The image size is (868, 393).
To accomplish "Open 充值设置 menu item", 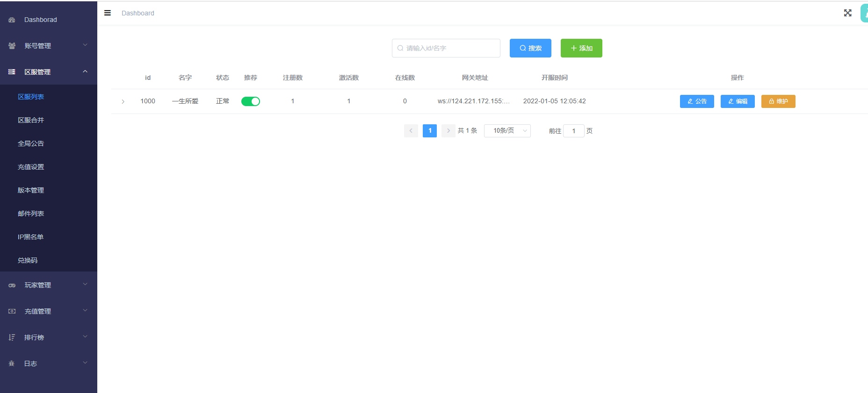I will (49, 167).
